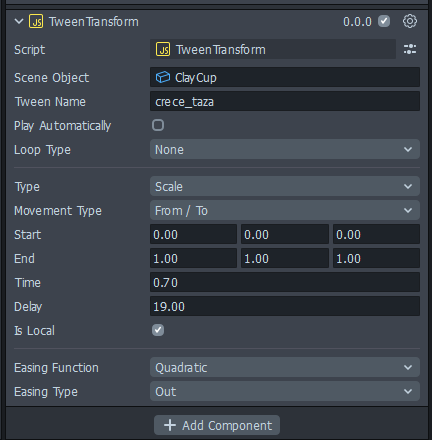Uncheck the Is Local checkbox
The image size is (432, 440).
click(x=158, y=330)
